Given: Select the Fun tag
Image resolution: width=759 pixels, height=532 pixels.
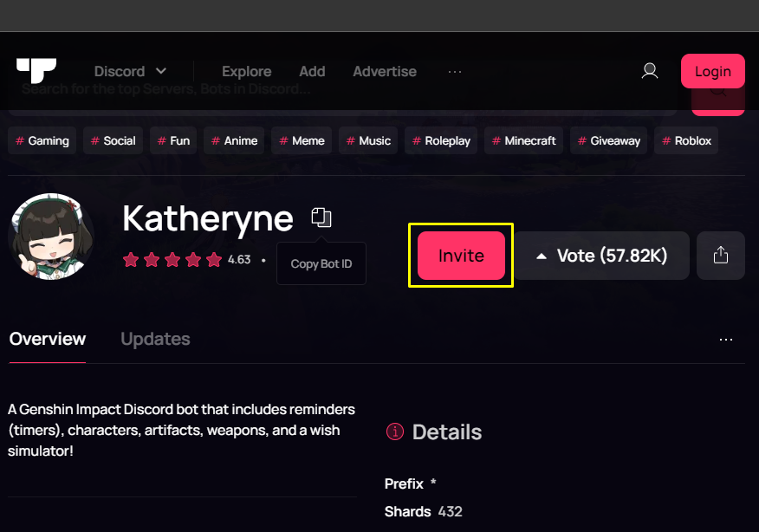Looking at the screenshot, I should 173,140.
